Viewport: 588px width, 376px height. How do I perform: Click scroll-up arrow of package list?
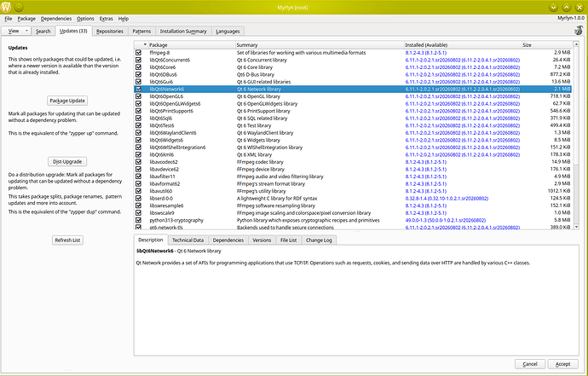click(x=576, y=44)
